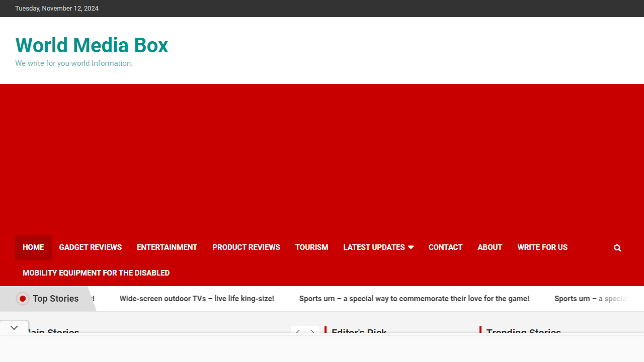Open the Sports urn ticker story
This screenshot has width=644, height=362.
(414, 298)
